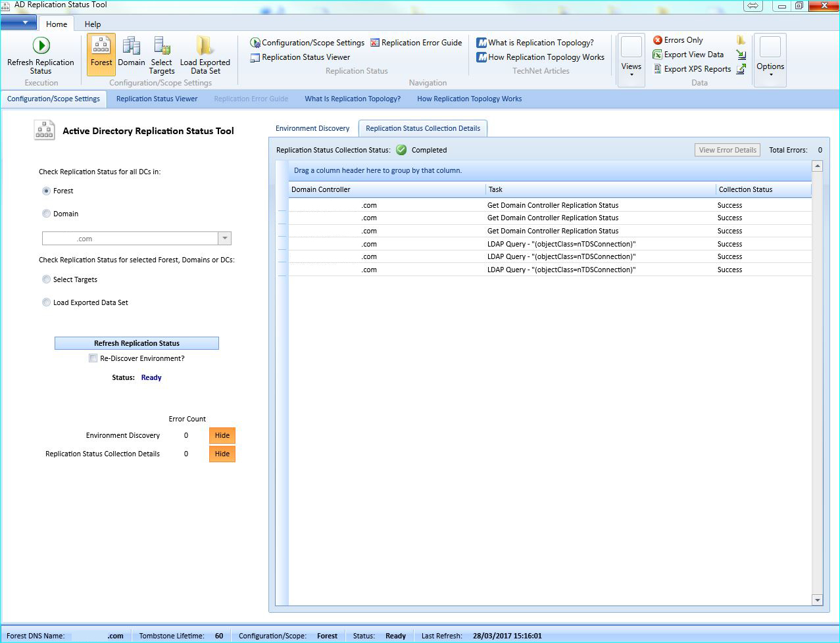The width and height of the screenshot is (840, 643).
Task: Hide the Environment Discovery panel
Action: (222, 435)
